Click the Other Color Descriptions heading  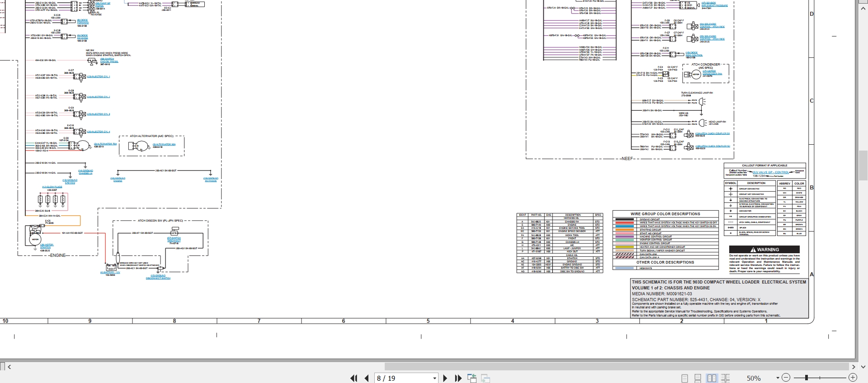pos(665,262)
